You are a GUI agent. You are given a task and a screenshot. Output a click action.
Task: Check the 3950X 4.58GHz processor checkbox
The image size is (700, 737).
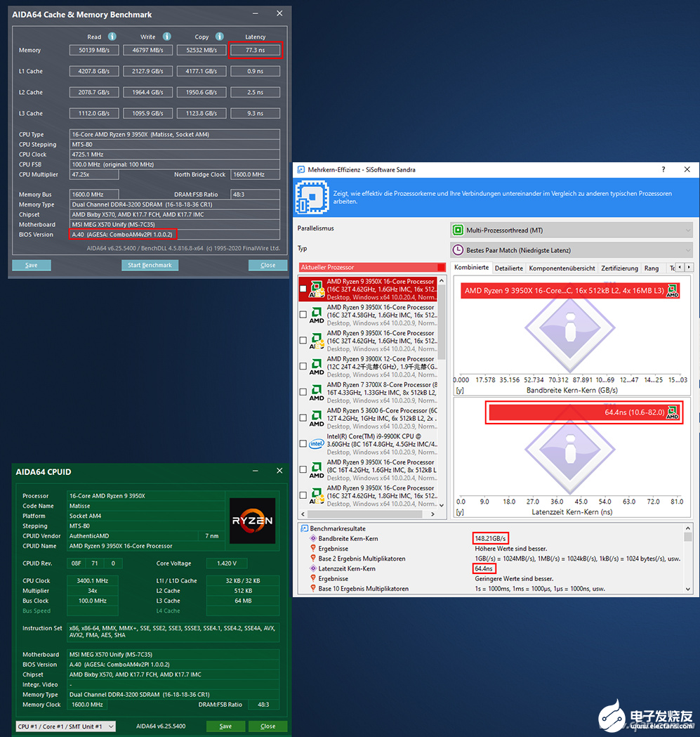point(303,315)
